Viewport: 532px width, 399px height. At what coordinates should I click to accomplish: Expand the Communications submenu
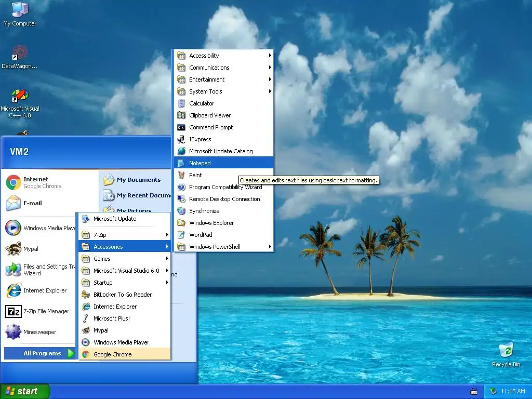223,68
